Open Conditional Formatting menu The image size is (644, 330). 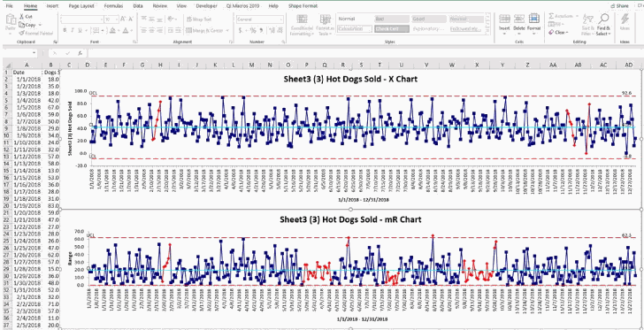(302, 25)
